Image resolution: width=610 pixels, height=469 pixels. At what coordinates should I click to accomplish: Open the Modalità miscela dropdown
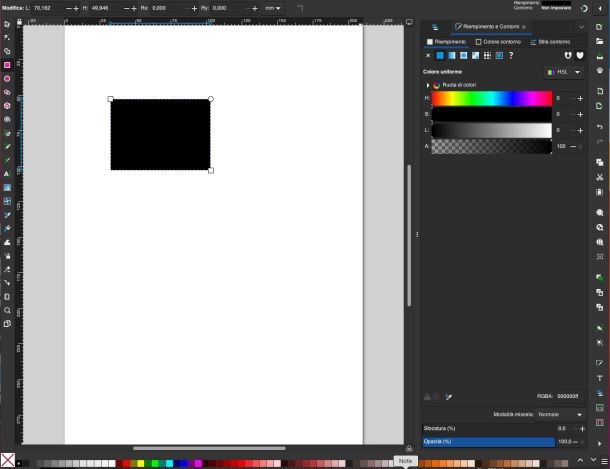(562, 414)
